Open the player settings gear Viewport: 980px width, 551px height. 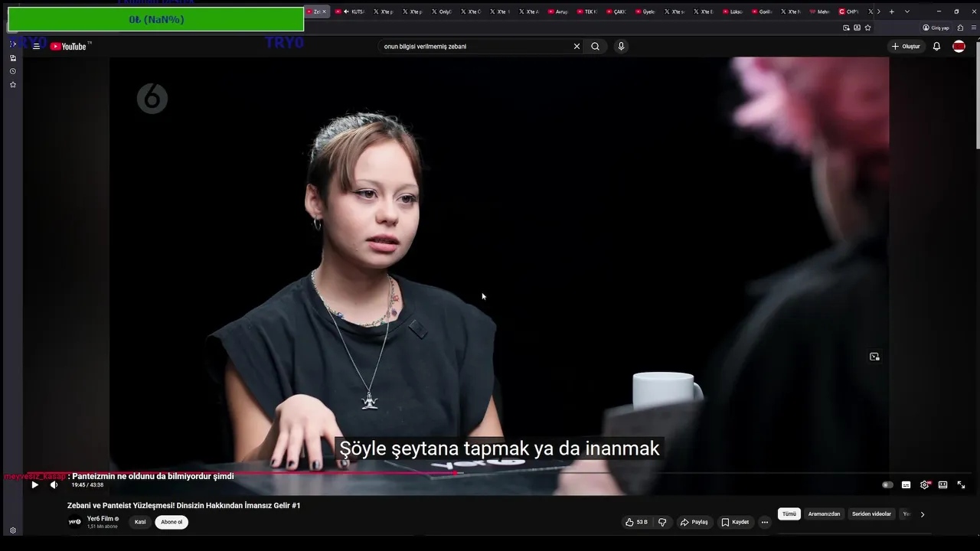click(925, 484)
